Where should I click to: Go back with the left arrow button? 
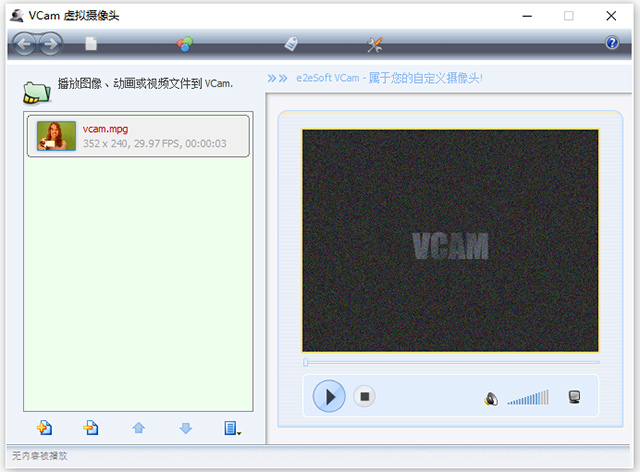click(x=24, y=44)
